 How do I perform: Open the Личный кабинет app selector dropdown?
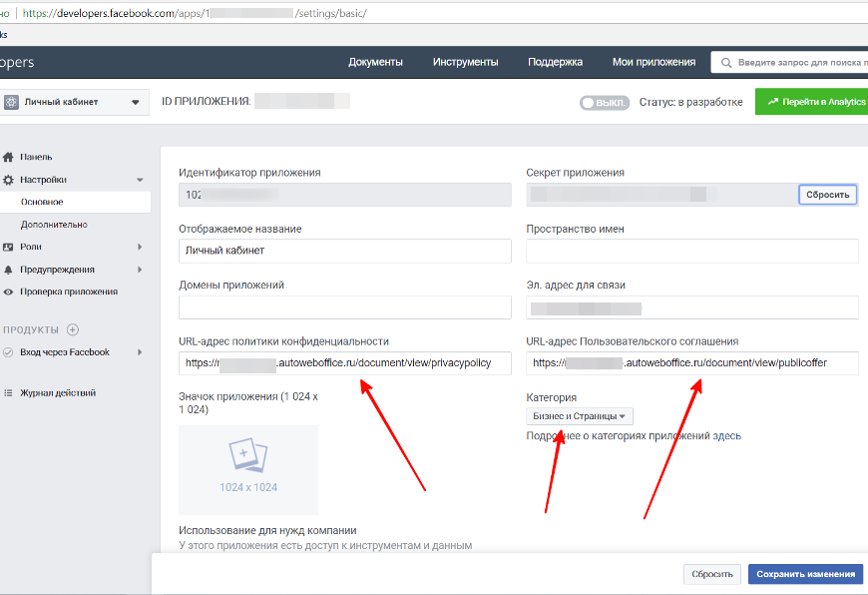tap(74, 102)
